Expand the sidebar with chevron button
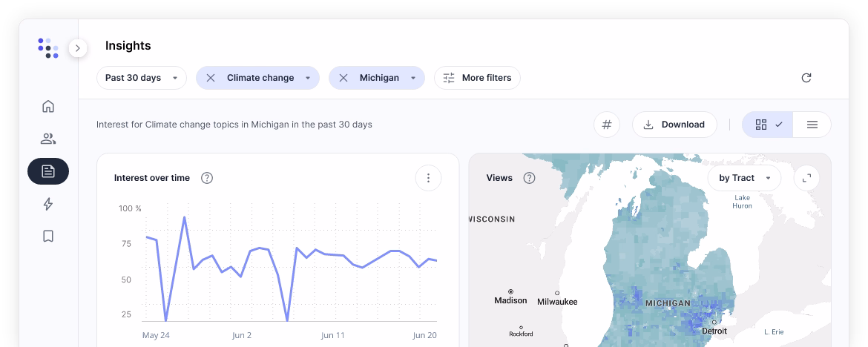This screenshot has height=347, width=868. tap(77, 48)
